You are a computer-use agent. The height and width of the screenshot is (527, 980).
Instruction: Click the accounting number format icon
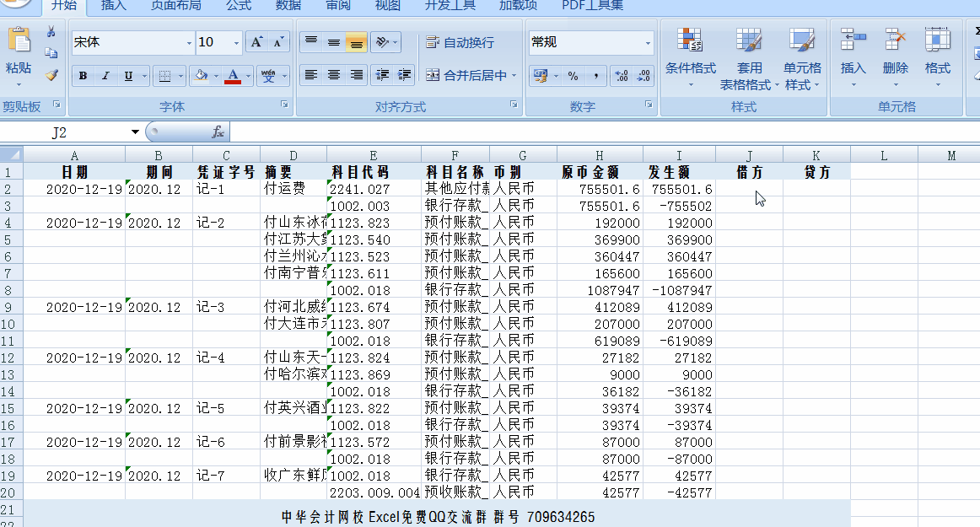(540, 76)
